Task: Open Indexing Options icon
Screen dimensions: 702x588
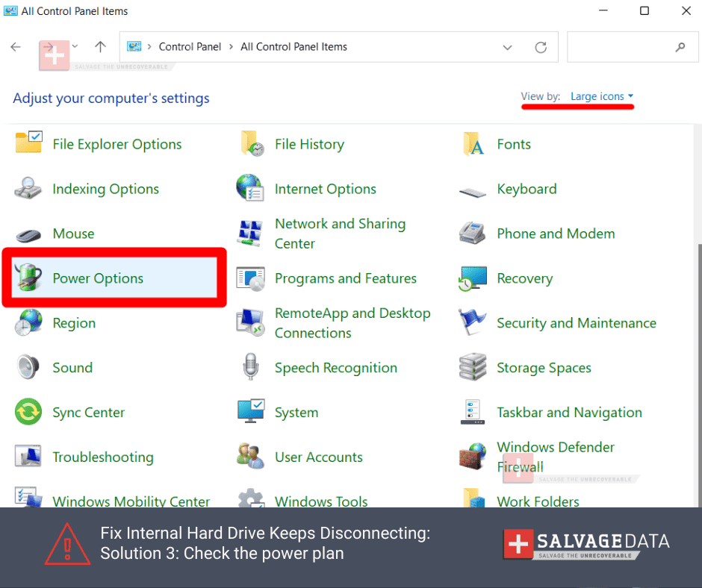Action: click(28, 188)
